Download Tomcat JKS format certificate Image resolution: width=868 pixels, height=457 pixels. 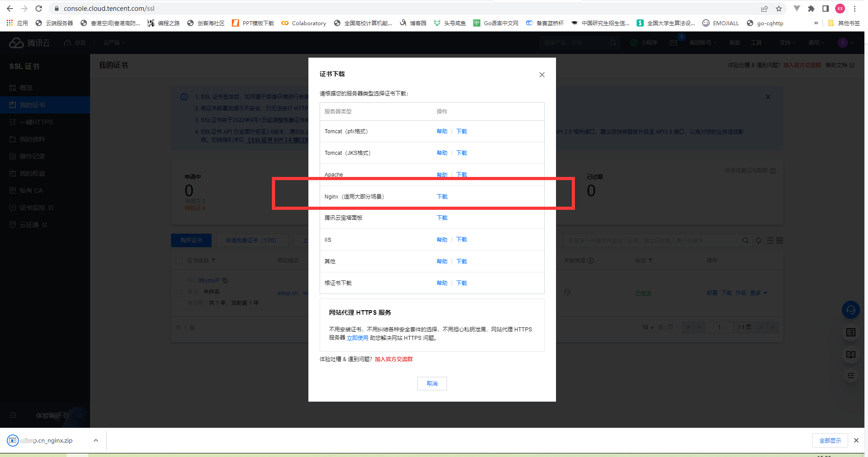(x=461, y=153)
